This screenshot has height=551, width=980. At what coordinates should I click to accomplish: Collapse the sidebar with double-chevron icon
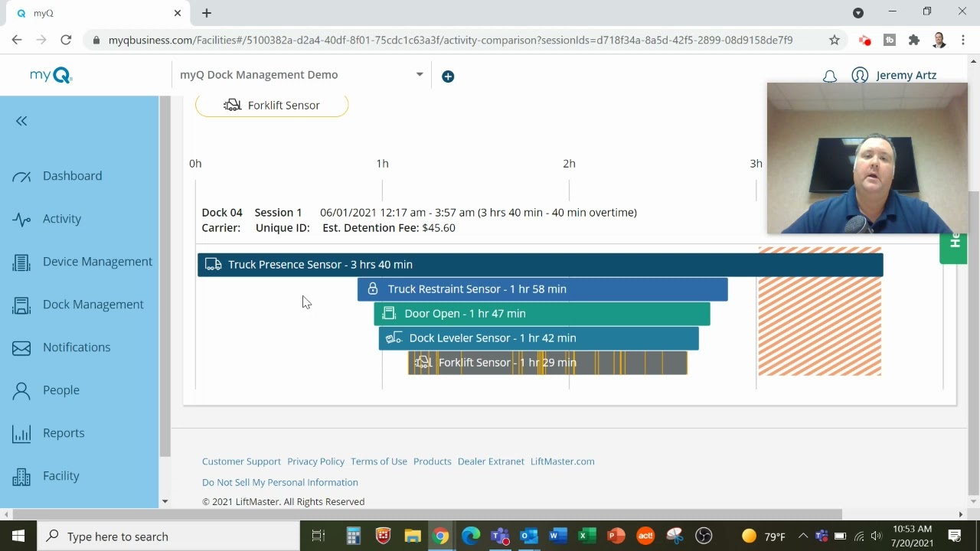pos(21,121)
